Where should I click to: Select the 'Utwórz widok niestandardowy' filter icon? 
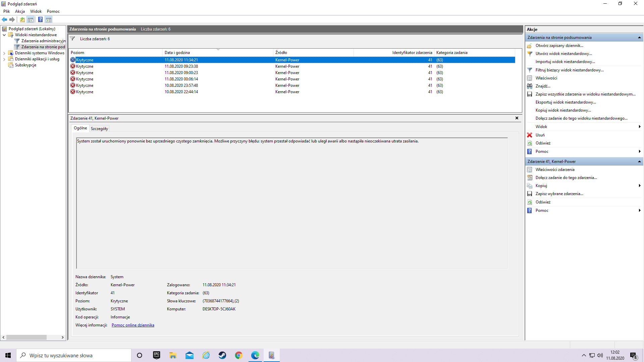coord(530,54)
